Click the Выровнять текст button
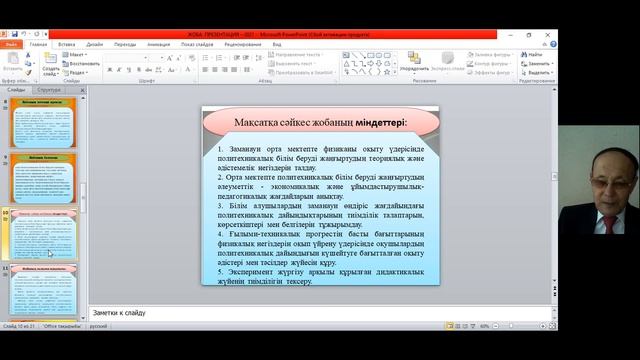Screen dimensions: 640x360 [x=291, y=64]
